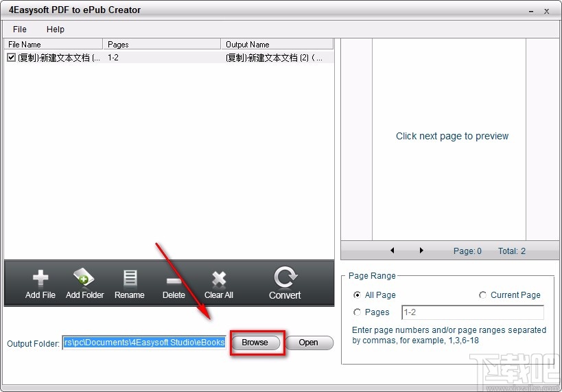Click the 'Total: 2' indicator
This screenshot has height=392, width=562.
click(512, 251)
